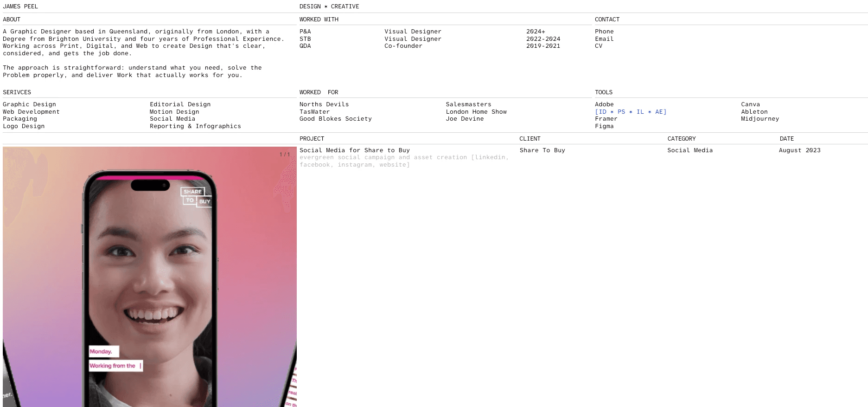
Task: Click the P&A entry under Worked With
Action: pos(305,32)
